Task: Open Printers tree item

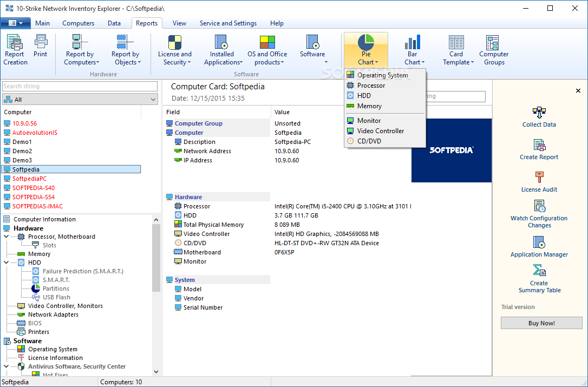Action: point(38,331)
